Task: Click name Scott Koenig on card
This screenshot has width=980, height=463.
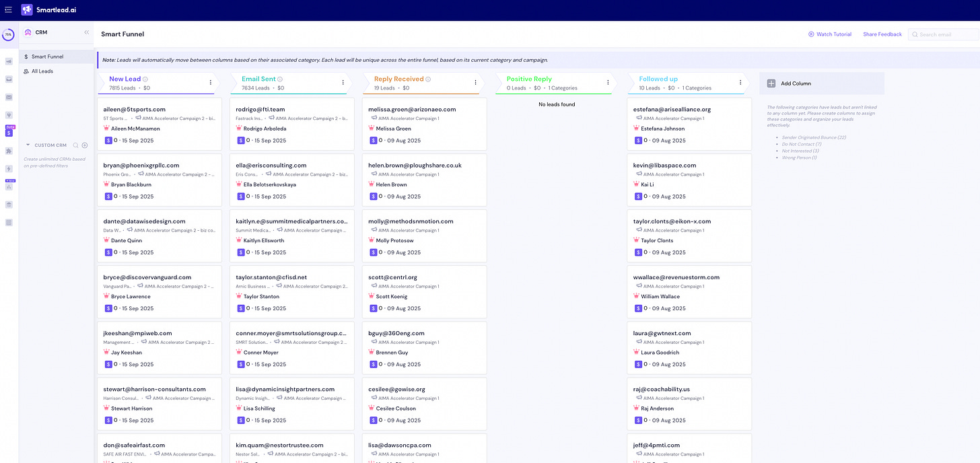Action: [x=392, y=297]
